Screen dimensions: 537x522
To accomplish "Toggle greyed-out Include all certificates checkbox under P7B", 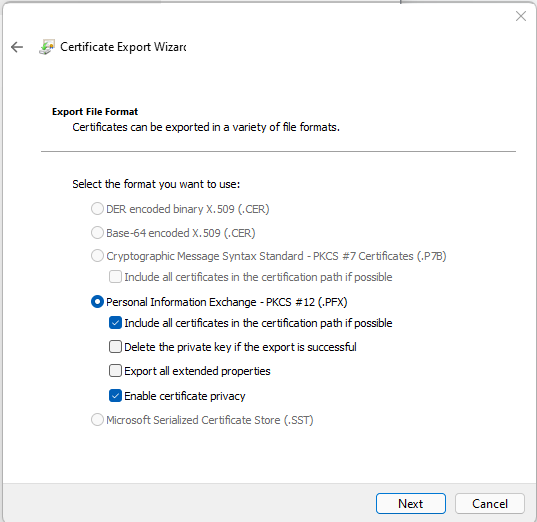I will pos(115,277).
